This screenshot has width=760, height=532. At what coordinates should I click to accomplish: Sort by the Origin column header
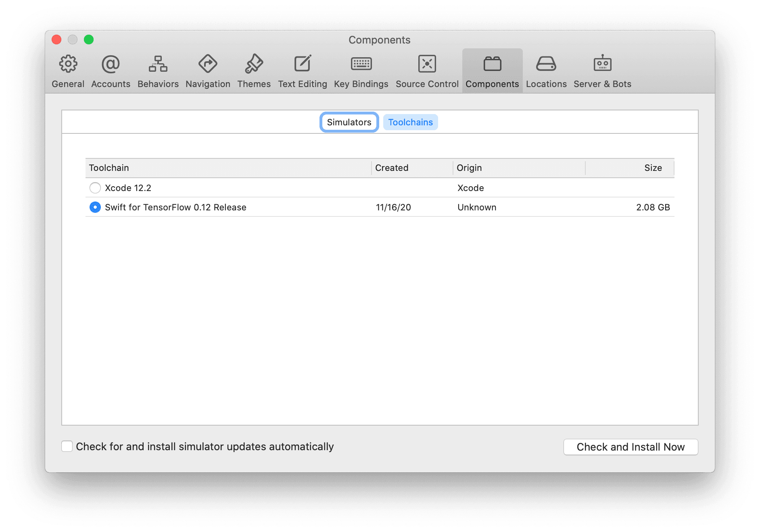pos(519,168)
